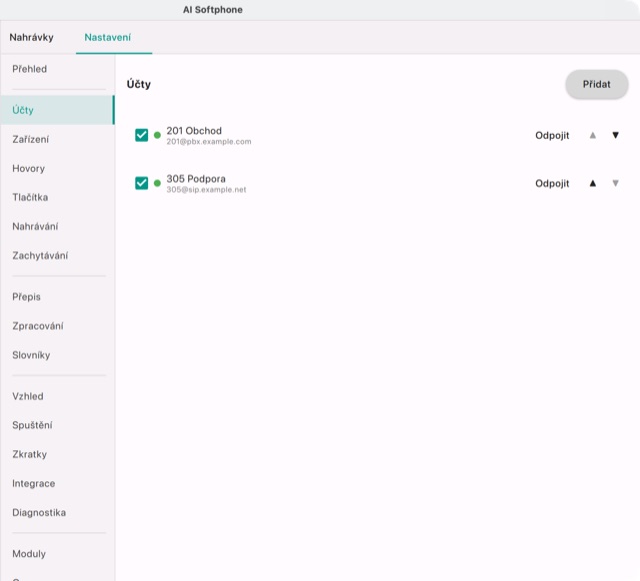The height and width of the screenshot is (581, 640).
Task: Click Odpojit for 305 Podpora
Action: [x=552, y=184]
